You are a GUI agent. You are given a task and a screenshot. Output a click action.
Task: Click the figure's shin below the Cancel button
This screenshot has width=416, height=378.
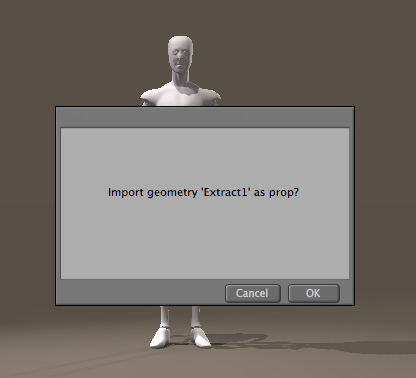(x=195, y=316)
